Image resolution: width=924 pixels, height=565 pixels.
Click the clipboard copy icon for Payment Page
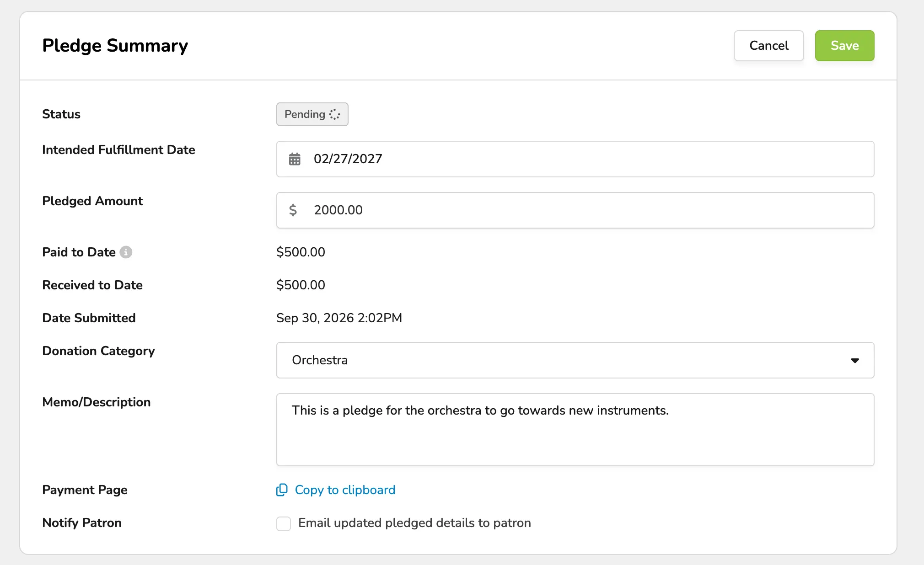coord(282,490)
